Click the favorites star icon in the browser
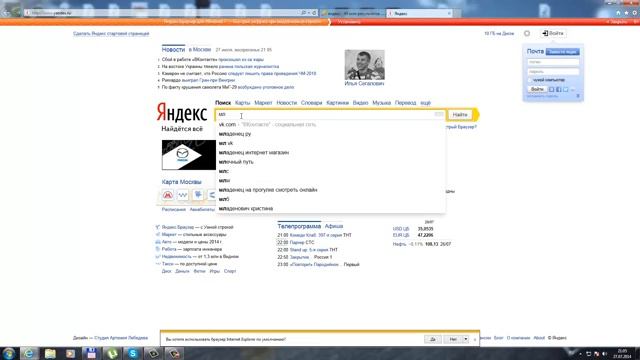The width and height of the screenshot is (640, 360). point(626,13)
